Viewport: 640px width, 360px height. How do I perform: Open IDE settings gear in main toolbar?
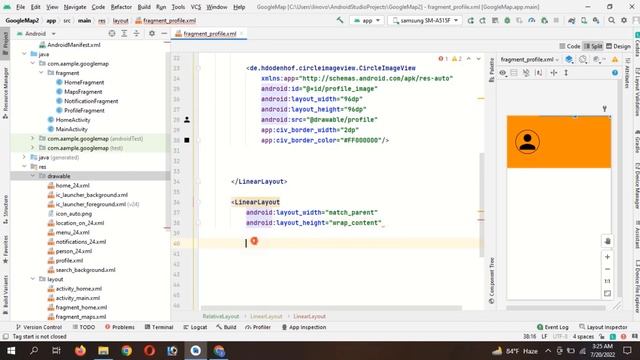pos(624,20)
